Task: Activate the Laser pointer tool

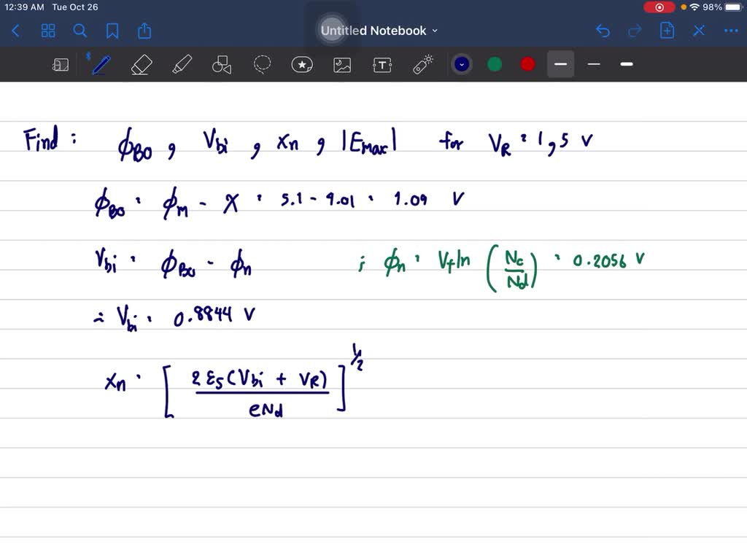Action: tap(422, 64)
